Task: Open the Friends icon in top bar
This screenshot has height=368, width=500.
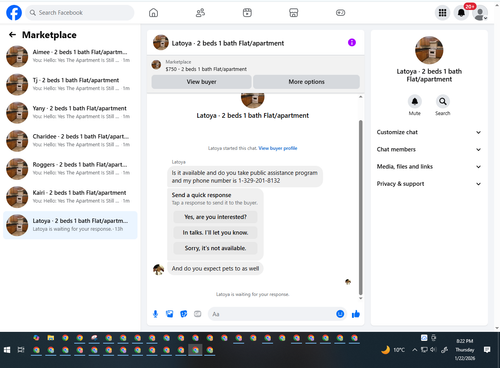Action: click(200, 13)
